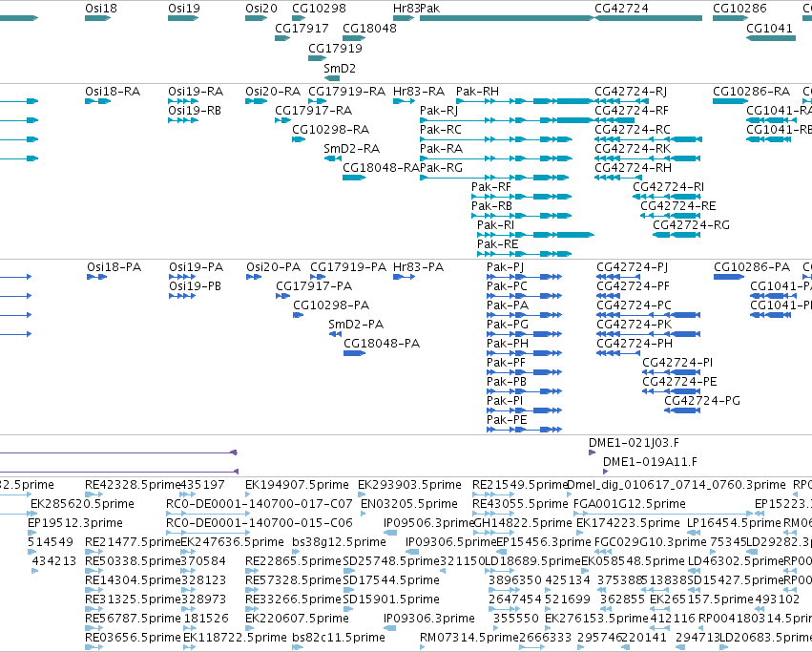The image size is (812, 652).
Task: Click the CG10286 gene label
Action: [740, 9]
